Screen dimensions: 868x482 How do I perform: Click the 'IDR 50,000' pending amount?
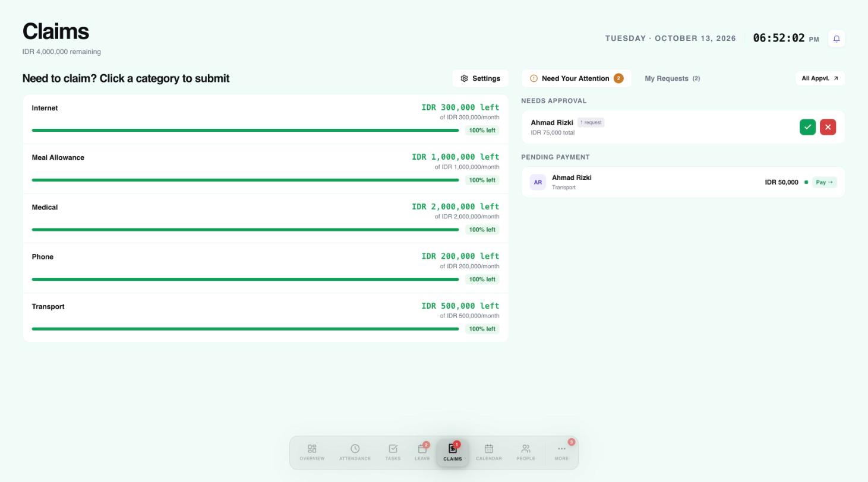[781, 182]
